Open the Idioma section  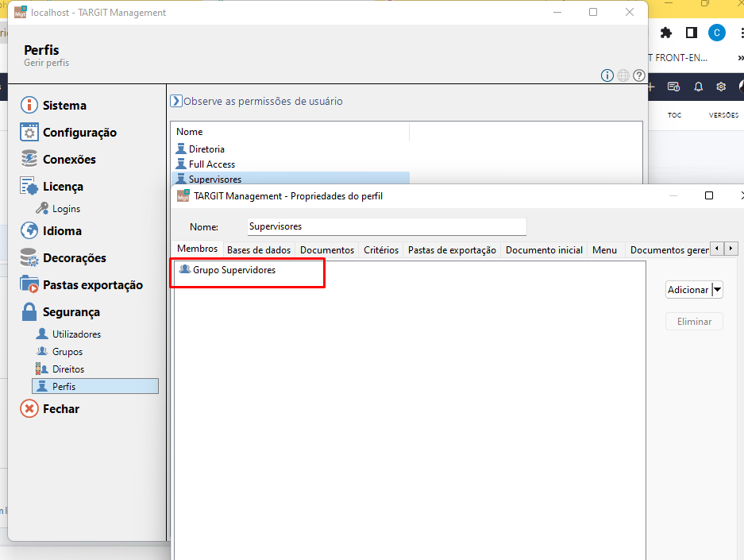(51, 231)
